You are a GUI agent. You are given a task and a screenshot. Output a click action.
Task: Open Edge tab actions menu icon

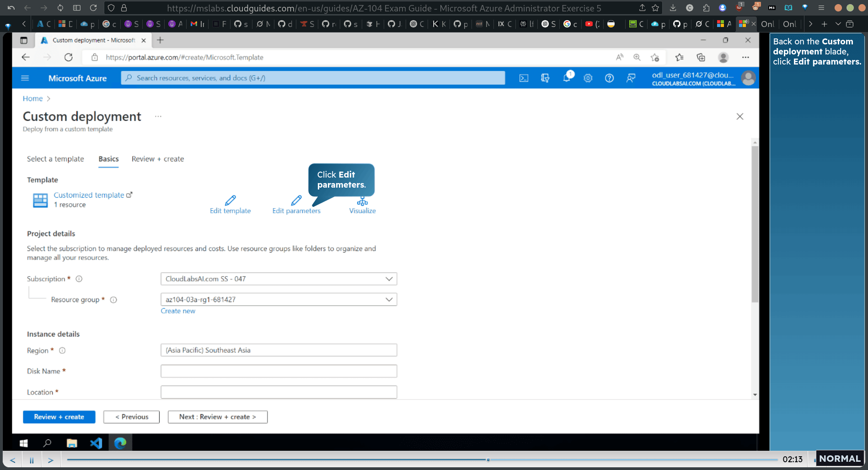pyautogui.click(x=24, y=40)
